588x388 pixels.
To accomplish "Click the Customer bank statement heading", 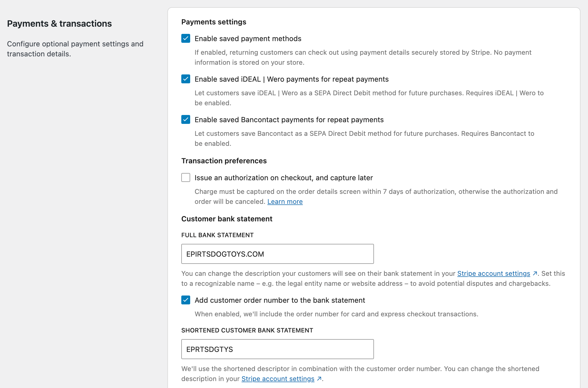I will tap(227, 219).
